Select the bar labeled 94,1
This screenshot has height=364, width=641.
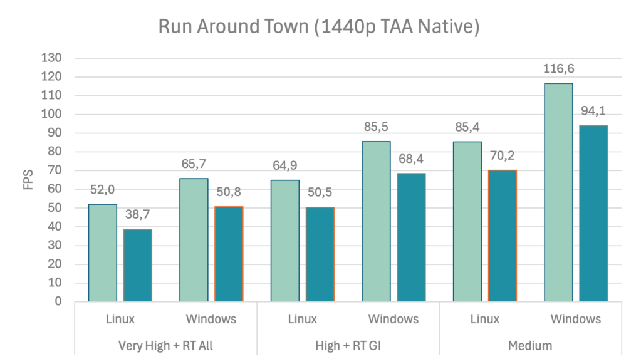[x=593, y=213]
